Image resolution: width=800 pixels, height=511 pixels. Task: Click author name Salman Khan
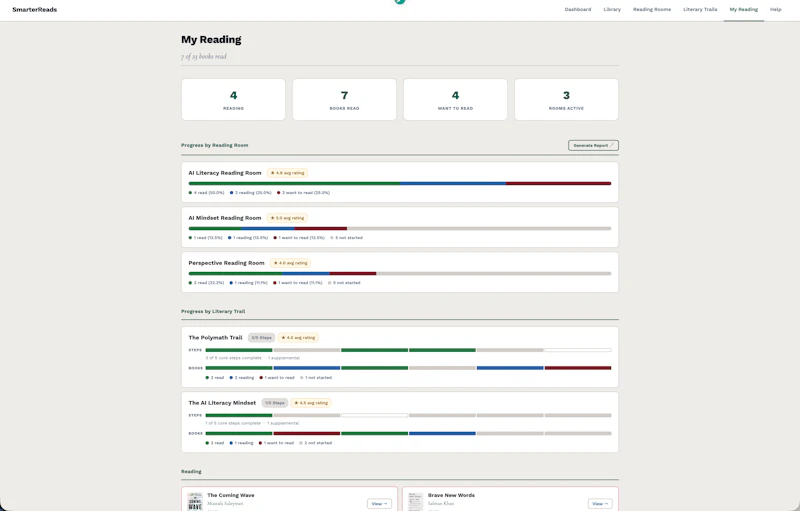coord(441,503)
